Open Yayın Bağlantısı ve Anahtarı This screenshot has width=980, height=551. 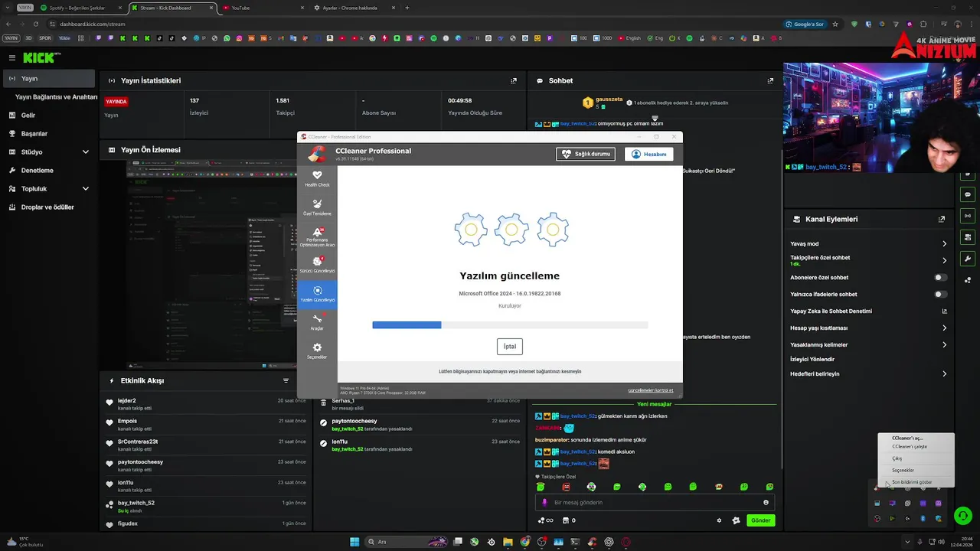[56, 97]
